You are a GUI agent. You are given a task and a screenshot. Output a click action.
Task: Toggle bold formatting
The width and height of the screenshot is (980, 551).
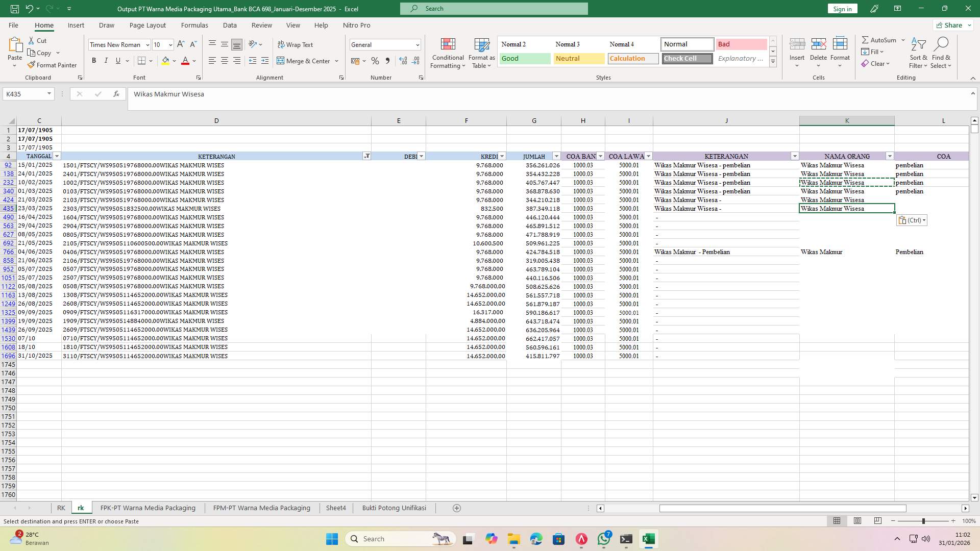94,60
